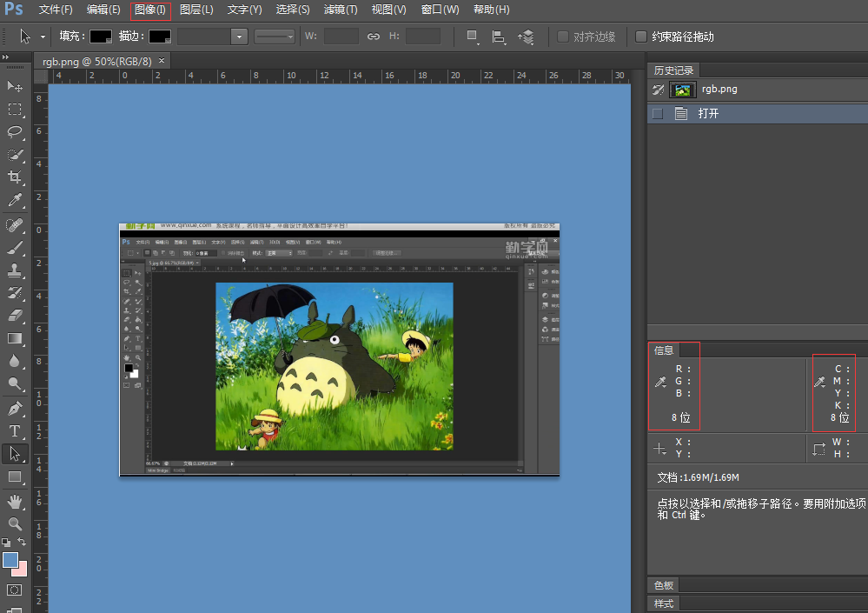868x613 pixels.
Task: Link shape width and height
Action: [374, 37]
